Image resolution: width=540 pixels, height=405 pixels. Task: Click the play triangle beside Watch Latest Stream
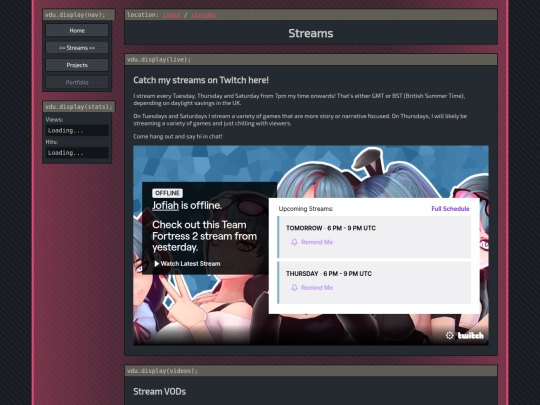tap(157, 263)
